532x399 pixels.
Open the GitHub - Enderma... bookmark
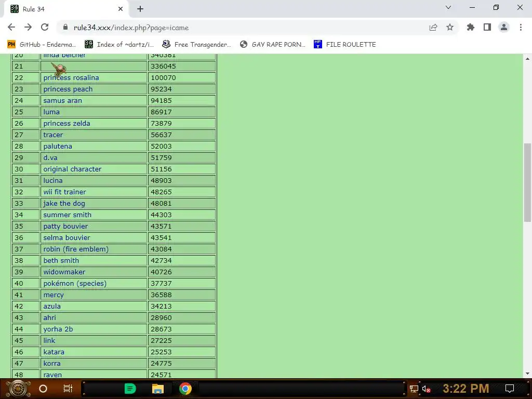pyautogui.click(x=42, y=45)
